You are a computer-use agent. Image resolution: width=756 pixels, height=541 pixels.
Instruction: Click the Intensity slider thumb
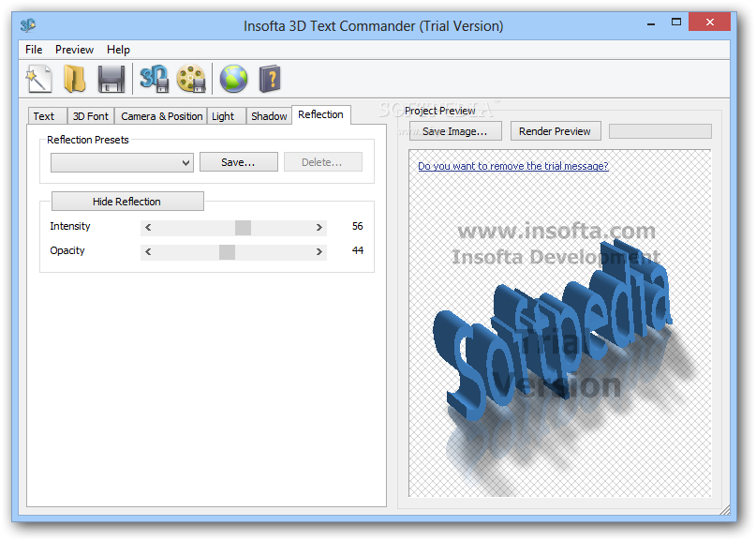(243, 227)
